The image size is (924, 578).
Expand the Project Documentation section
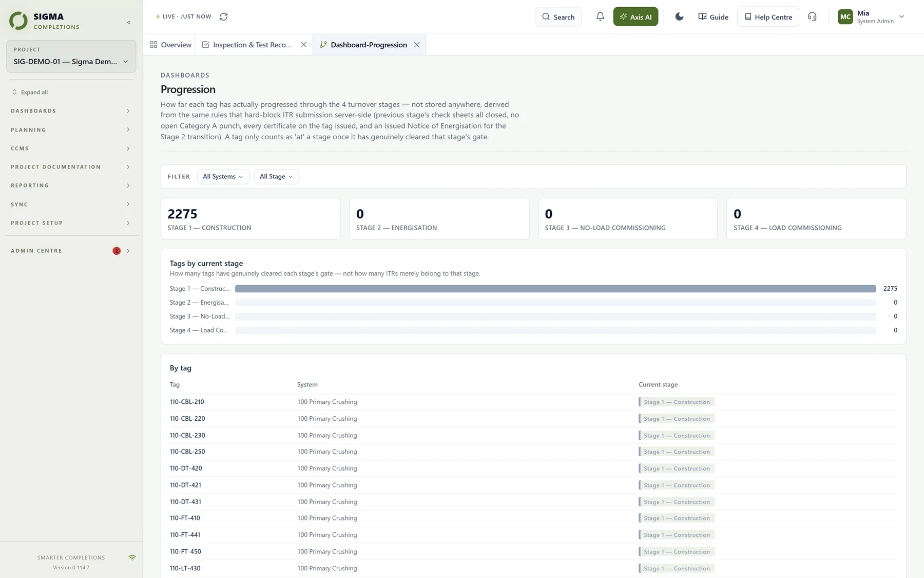tap(71, 167)
